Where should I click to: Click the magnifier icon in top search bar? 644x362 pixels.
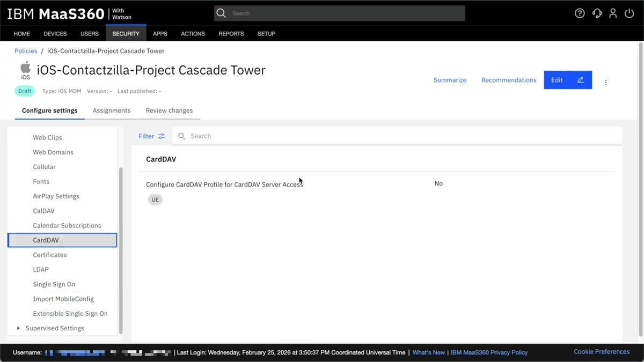[x=221, y=13]
